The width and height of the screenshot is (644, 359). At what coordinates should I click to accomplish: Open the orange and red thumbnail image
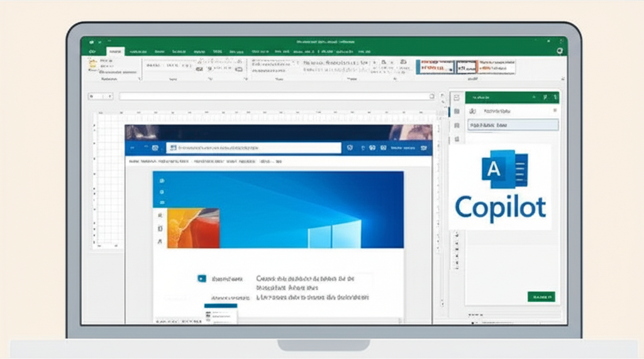[193, 228]
